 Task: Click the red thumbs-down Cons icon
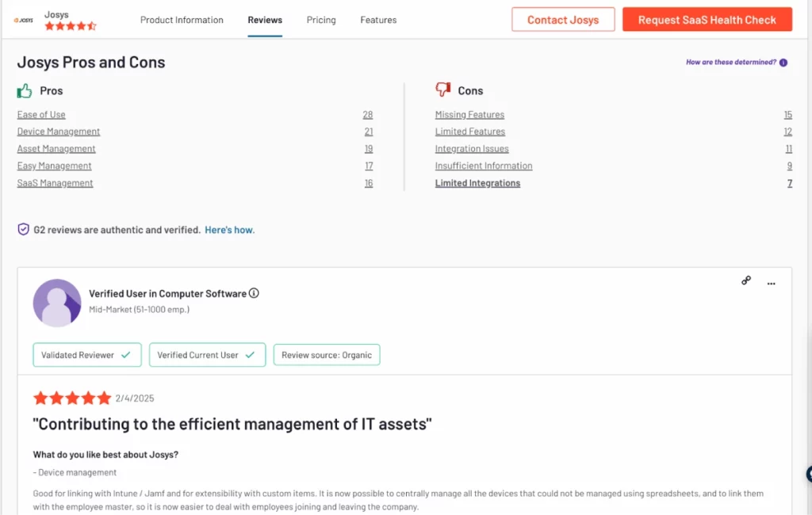click(x=442, y=90)
